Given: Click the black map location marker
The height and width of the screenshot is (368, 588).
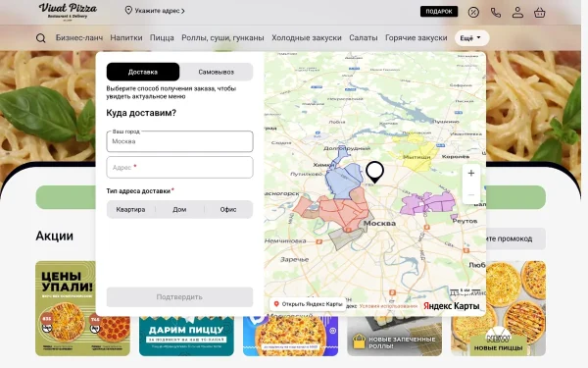Looking at the screenshot, I should (374, 172).
